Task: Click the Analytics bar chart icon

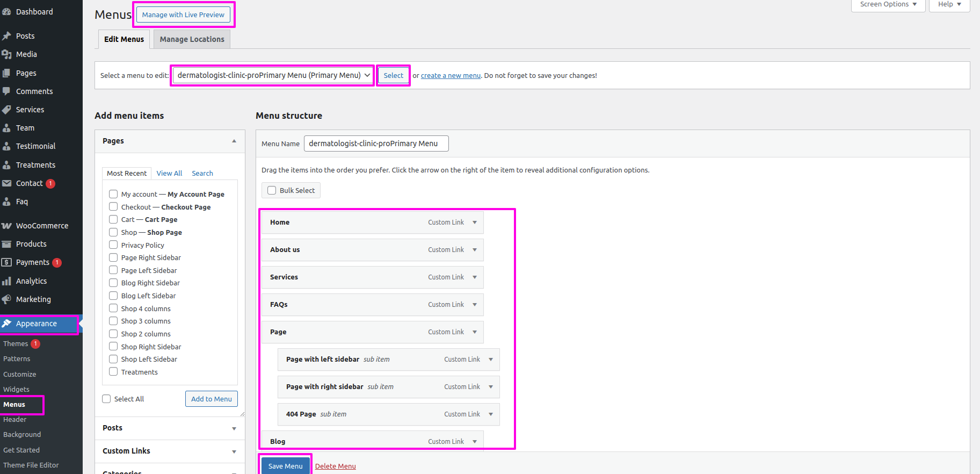Action: pyautogui.click(x=6, y=281)
